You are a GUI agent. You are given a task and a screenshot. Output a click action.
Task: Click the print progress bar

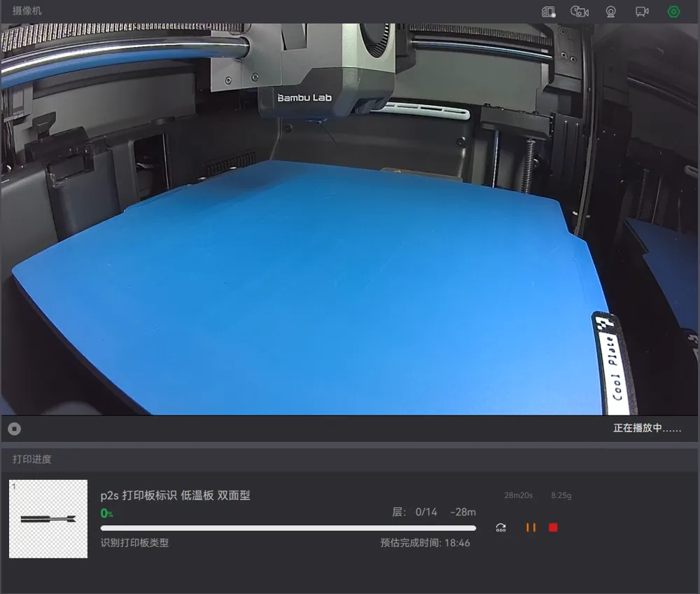click(288, 528)
